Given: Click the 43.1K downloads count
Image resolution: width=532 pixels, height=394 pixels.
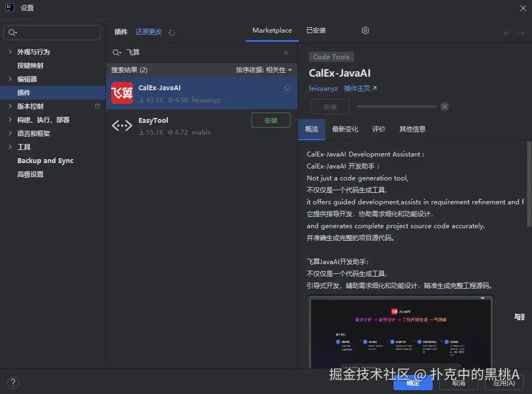Looking at the screenshot, I should point(151,100).
